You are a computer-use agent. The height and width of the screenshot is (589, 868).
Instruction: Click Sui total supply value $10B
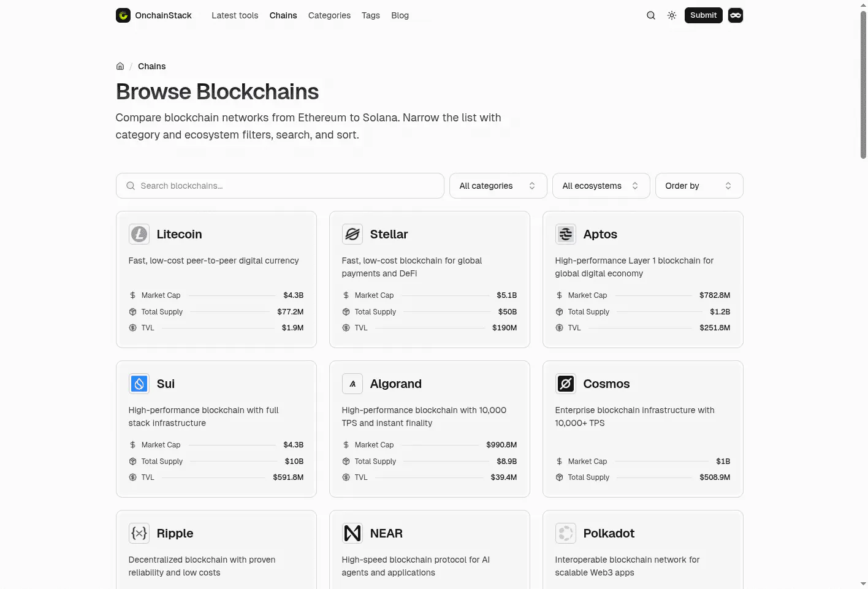pyautogui.click(x=294, y=462)
